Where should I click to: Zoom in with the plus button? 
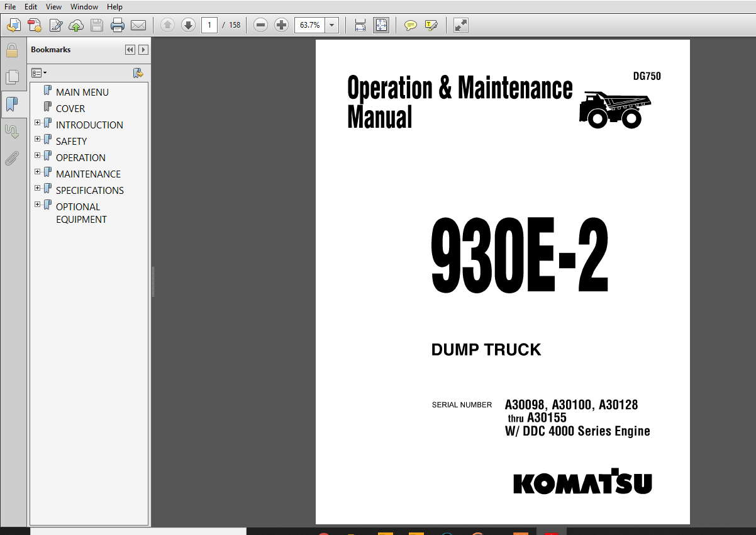pyautogui.click(x=282, y=25)
